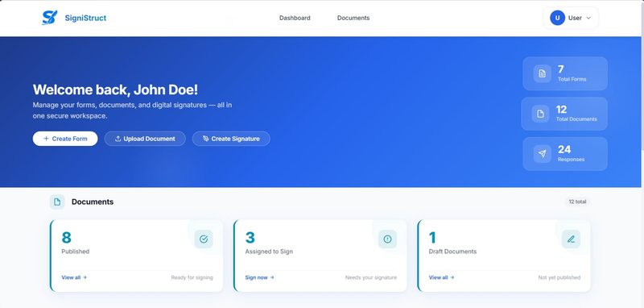Click View all in the Published card
The width and height of the screenshot is (644, 308).
pyautogui.click(x=74, y=277)
